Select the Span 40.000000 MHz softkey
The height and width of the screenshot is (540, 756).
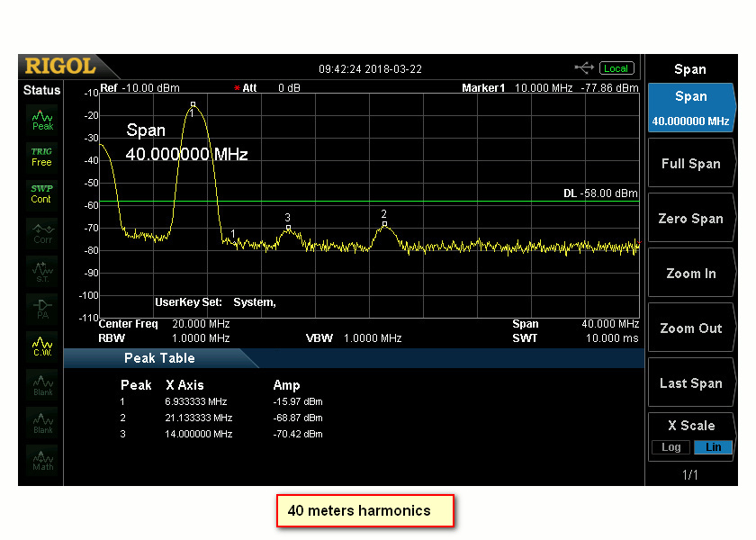(x=691, y=108)
